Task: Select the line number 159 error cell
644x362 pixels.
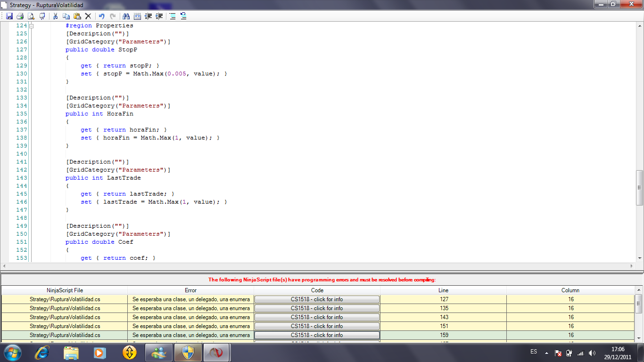Action: tap(444, 335)
